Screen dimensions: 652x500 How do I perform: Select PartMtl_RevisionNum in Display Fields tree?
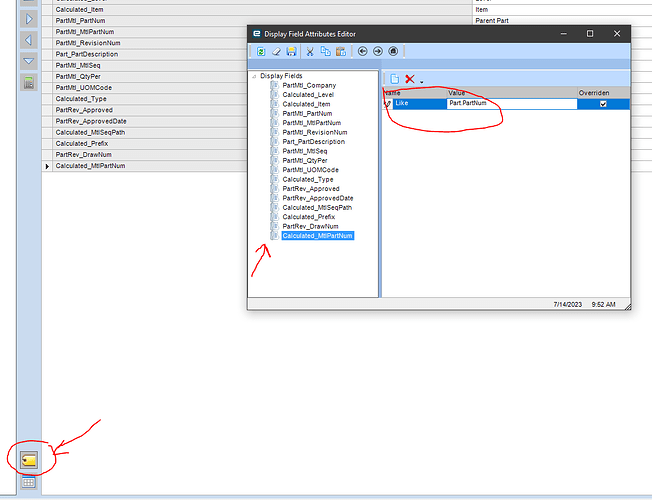coord(315,132)
